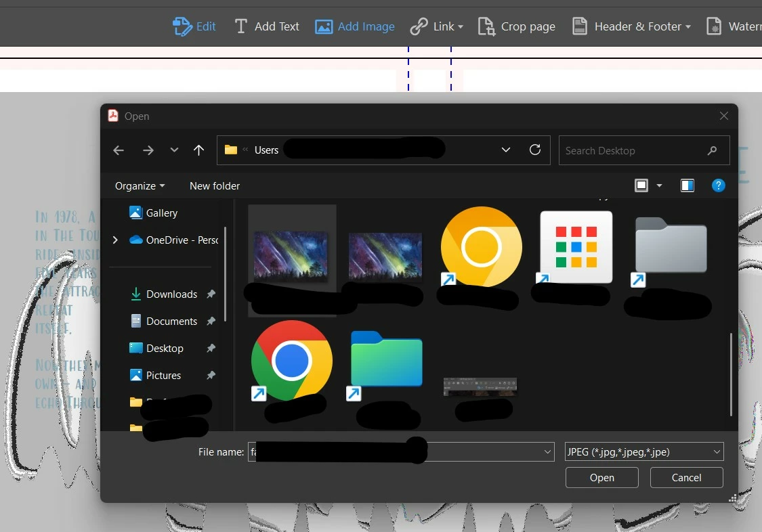Click the Open button
Screen dimensions: 762x532
tap(601, 478)
